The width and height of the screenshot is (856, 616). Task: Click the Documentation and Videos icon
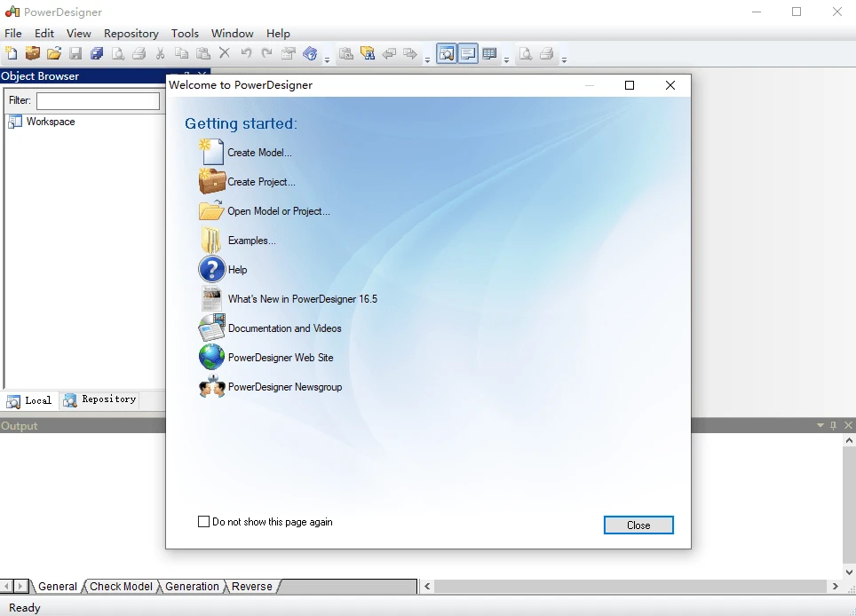[x=212, y=328]
